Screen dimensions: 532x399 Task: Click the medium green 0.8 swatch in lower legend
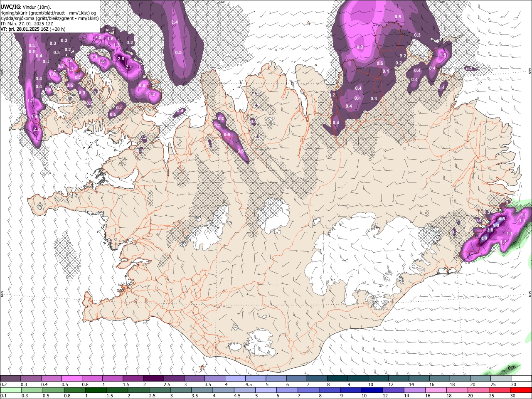click(75, 390)
